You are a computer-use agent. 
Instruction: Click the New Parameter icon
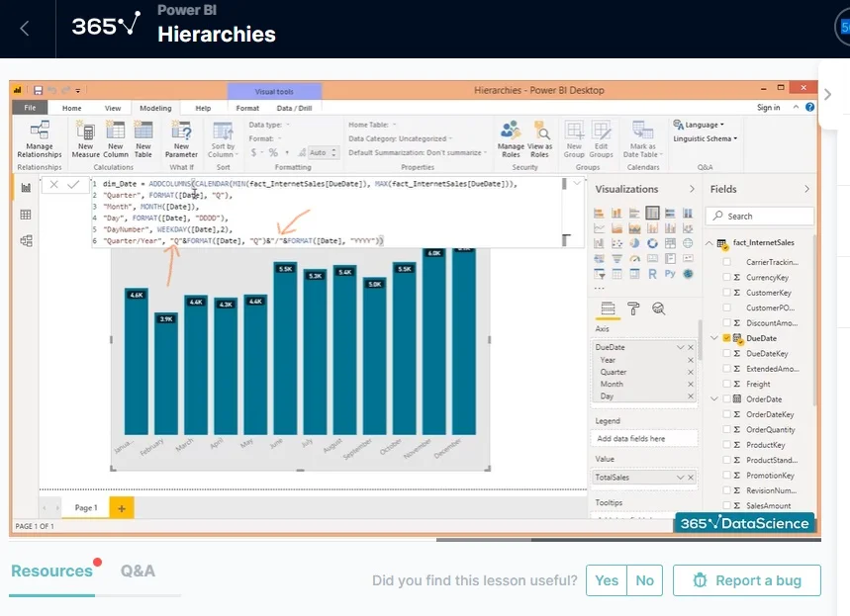coord(181,137)
